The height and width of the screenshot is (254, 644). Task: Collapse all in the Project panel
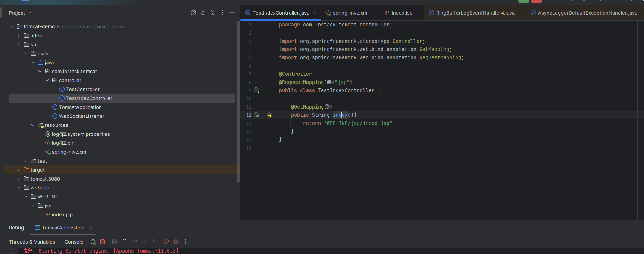[x=213, y=13]
